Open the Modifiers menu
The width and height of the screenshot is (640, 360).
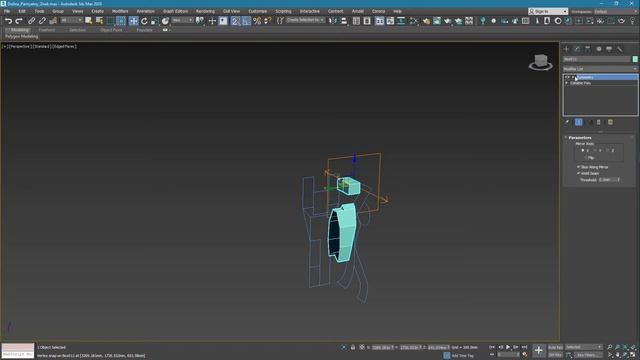coord(120,11)
